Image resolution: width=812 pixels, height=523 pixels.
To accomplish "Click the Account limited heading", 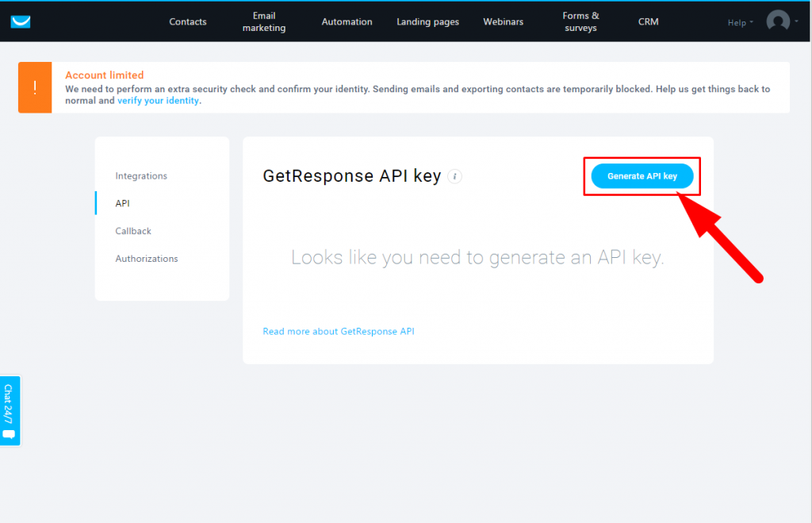I will click(x=105, y=75).
